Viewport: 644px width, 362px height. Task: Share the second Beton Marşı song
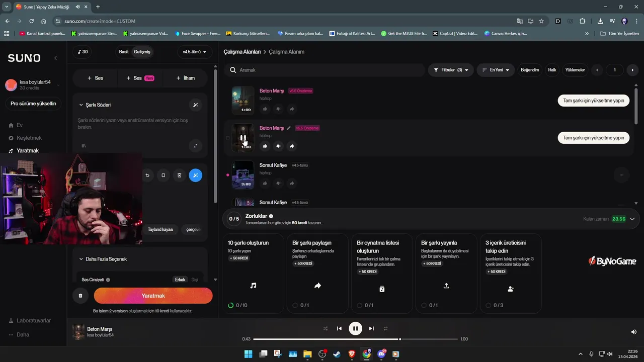(x=292, y=146)
